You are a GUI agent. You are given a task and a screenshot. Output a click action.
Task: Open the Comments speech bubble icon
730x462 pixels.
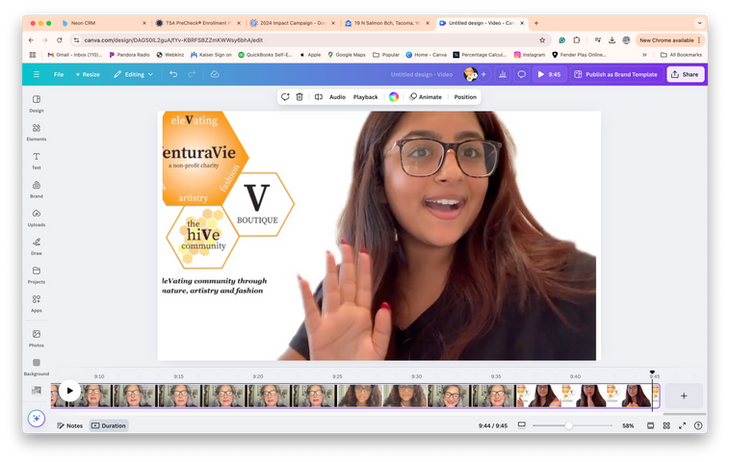tap(521, 74)
